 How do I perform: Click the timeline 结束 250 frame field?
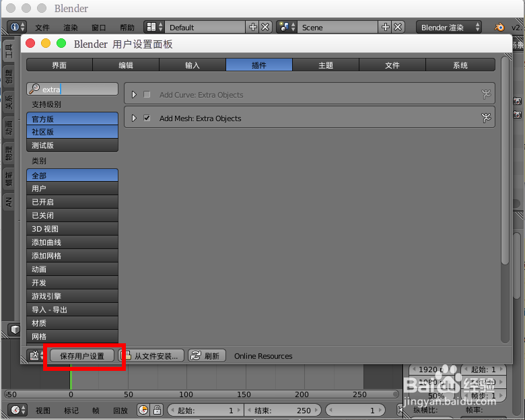click(x=283, y=411)
